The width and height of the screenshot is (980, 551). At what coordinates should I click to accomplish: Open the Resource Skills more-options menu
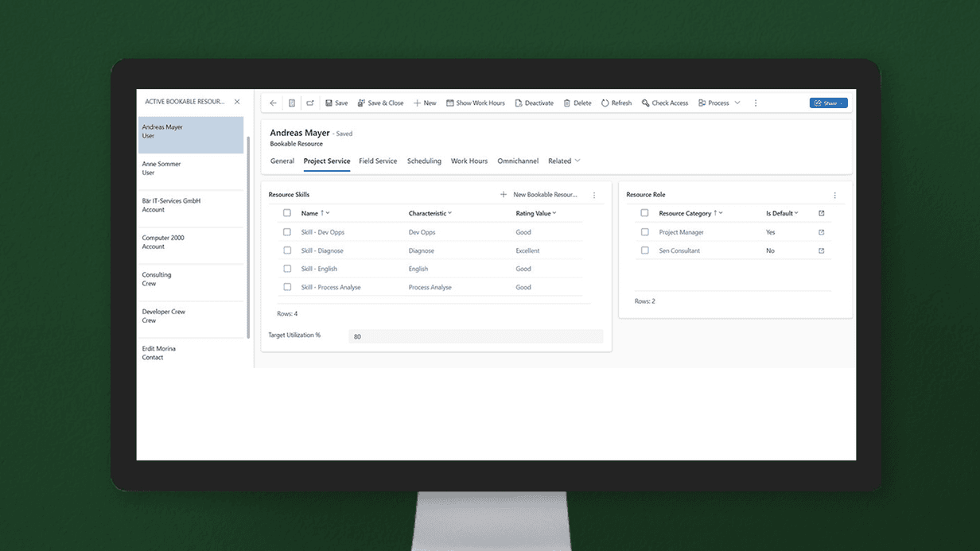pos(594,195)
